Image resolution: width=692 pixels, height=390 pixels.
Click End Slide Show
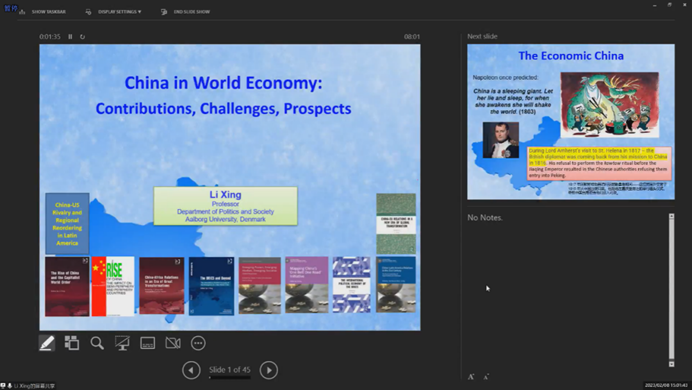186,12
